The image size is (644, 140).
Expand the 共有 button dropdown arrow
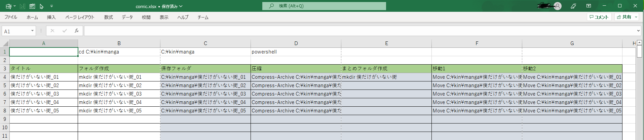coord(636,17)
